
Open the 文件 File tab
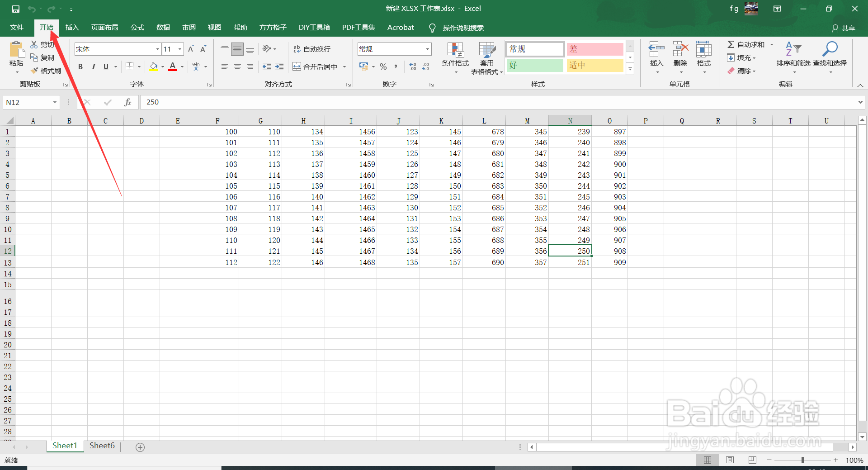[17, 28]
